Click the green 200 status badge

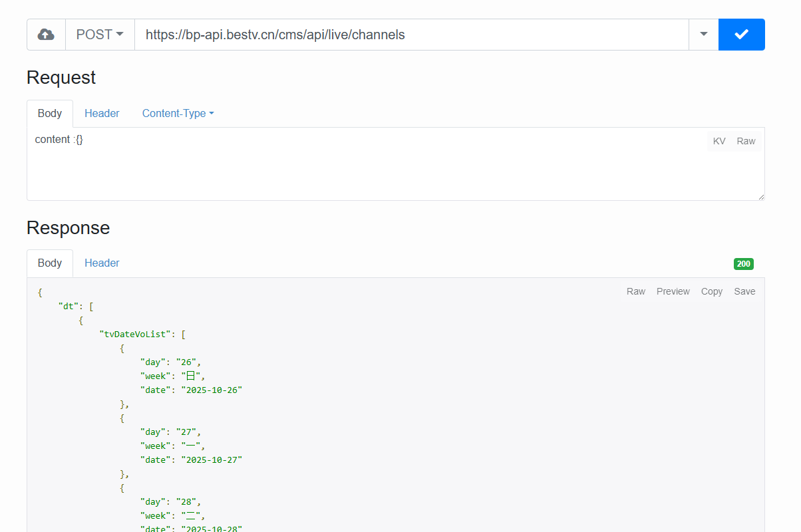(743, 264)
